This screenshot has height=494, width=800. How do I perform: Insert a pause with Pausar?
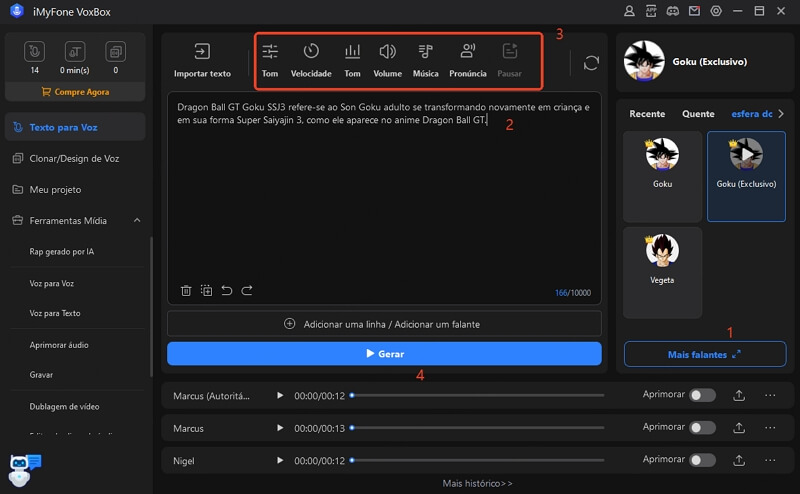509,61
